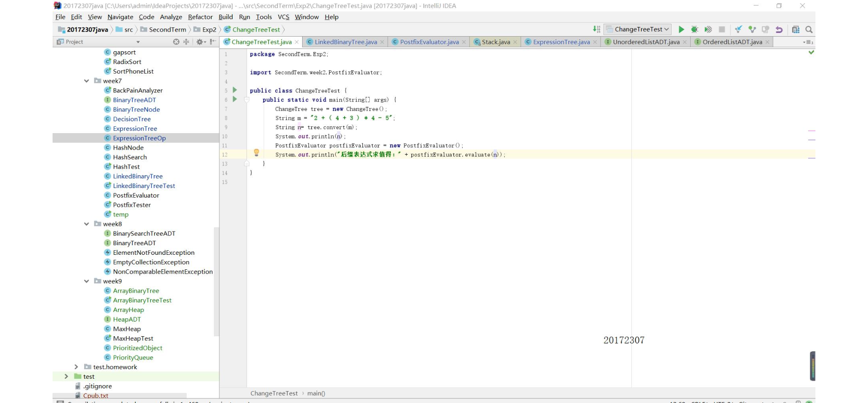Run ChangeTreeTest with the green play button
Image resolution: width=868 pixels, height=403 pixels.
point(681,29)
